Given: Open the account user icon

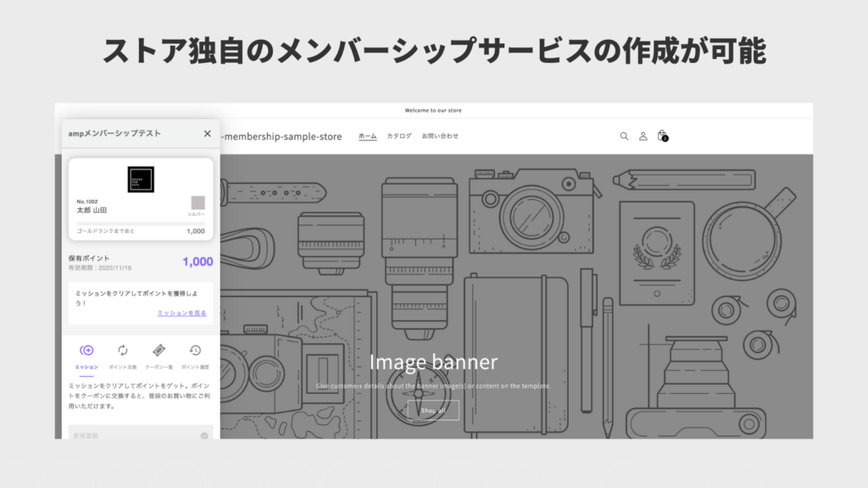Looking at the screenshot, I should coord(643,136).
